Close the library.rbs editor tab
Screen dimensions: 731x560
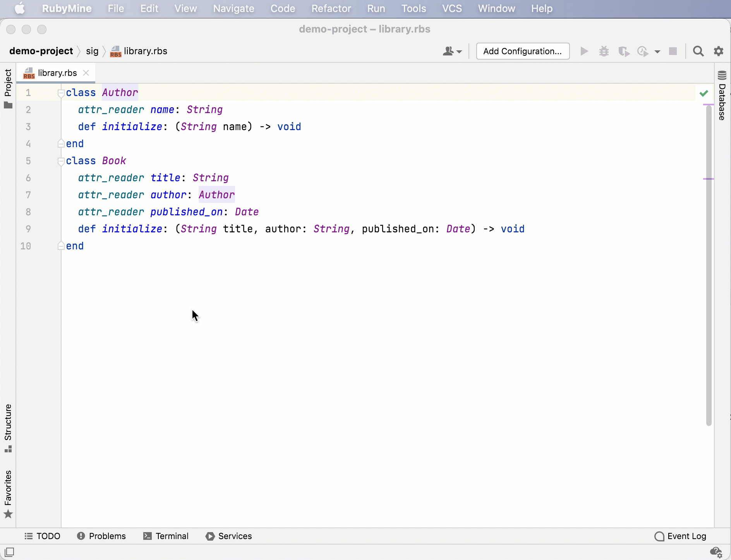click(86, 73)
